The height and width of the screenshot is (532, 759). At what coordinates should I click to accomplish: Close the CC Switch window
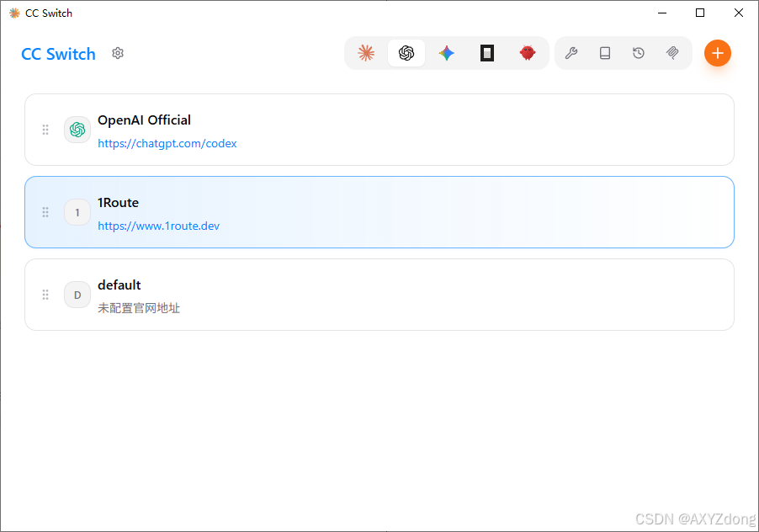tap(738, 13)
